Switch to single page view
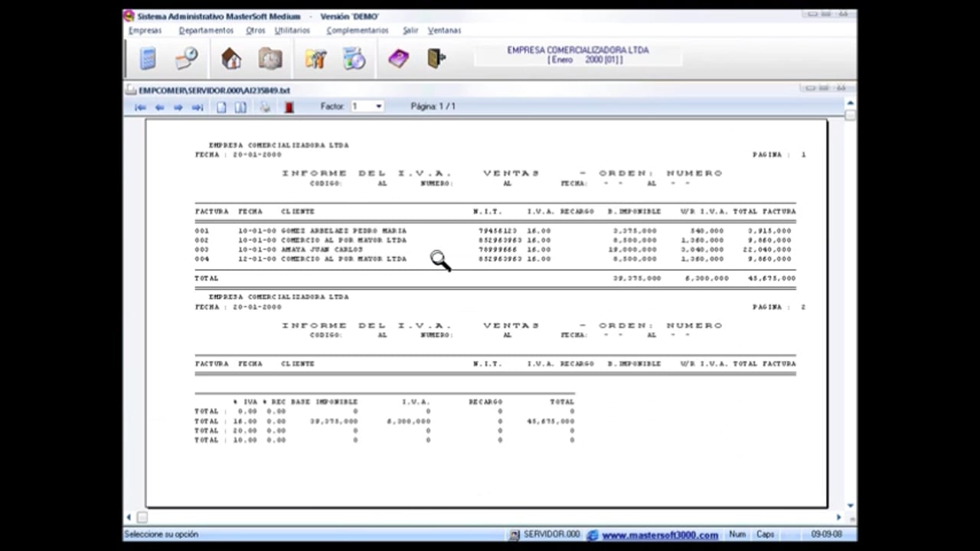The height and width of the screenshot is (551, 980). coord(221,107)
